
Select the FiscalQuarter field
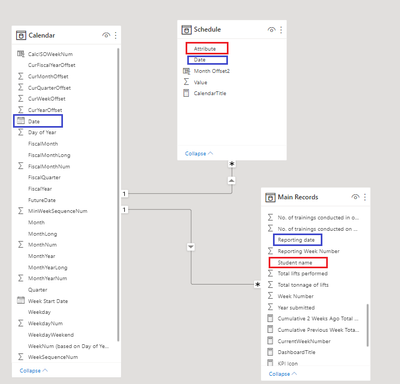click(x=44, y=177)
